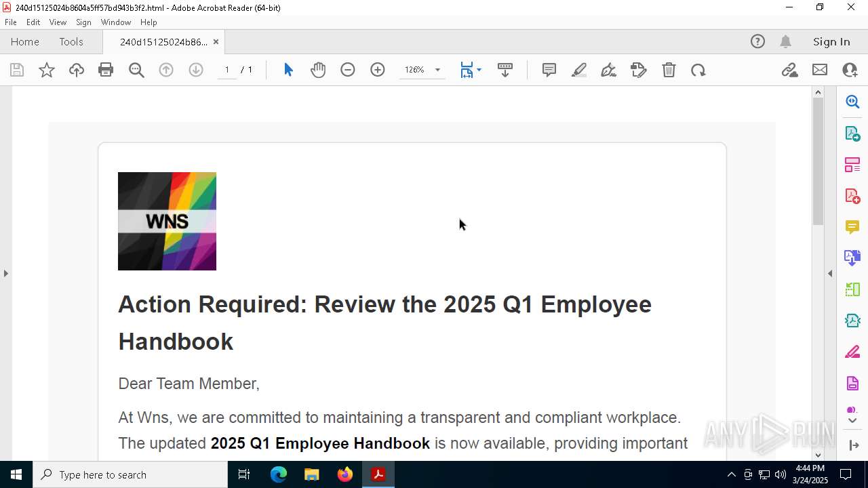Open the Help menu

click(x=149, y=22)
